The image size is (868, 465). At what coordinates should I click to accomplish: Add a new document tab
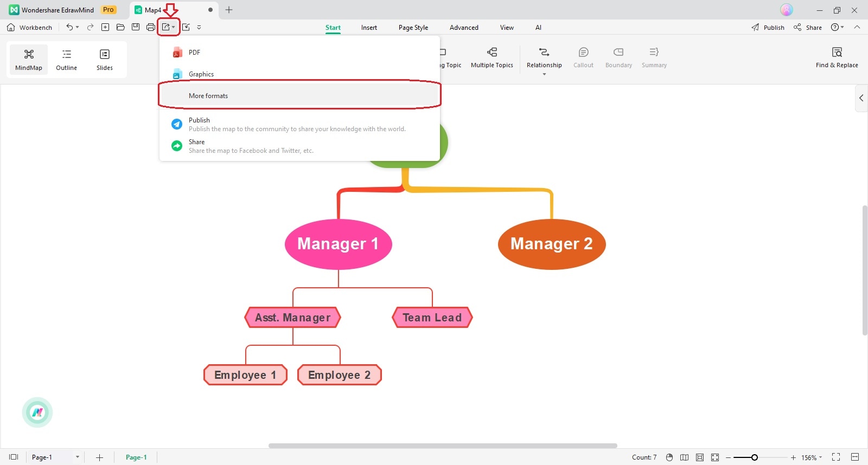[229, 10]
